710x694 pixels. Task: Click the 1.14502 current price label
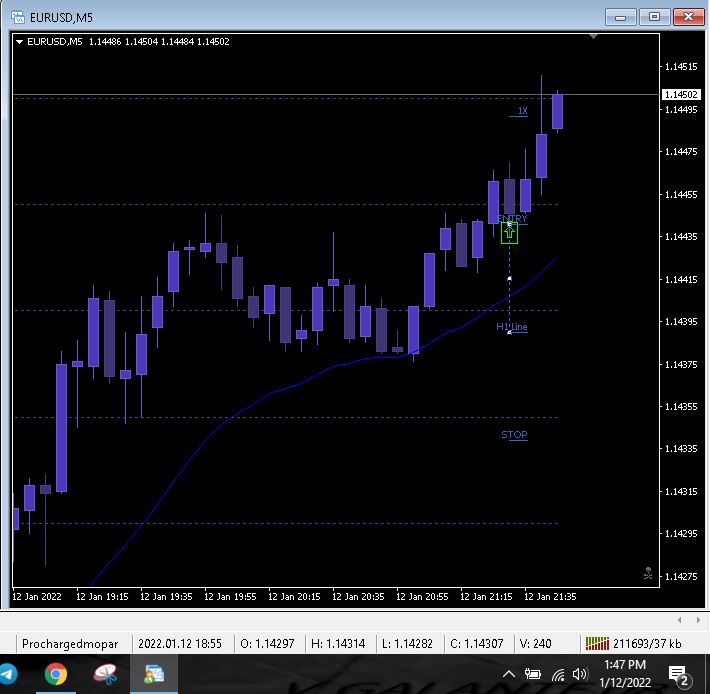click(681, 95)
